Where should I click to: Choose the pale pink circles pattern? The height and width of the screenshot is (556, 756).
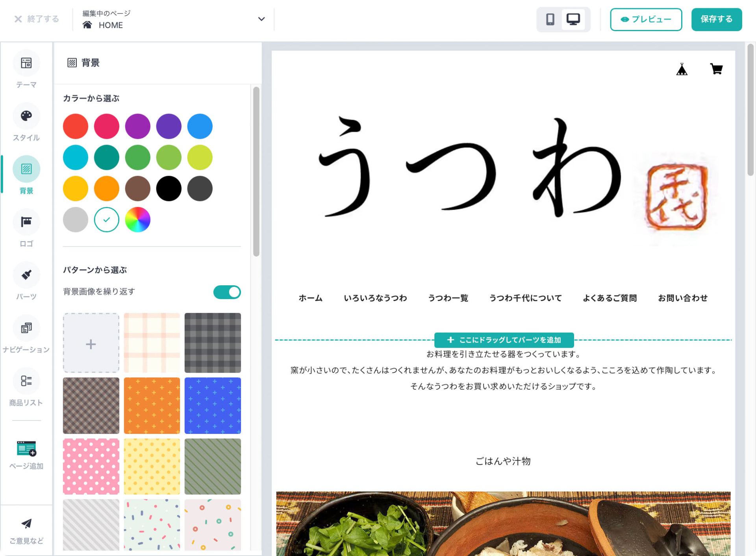point(213,525)
